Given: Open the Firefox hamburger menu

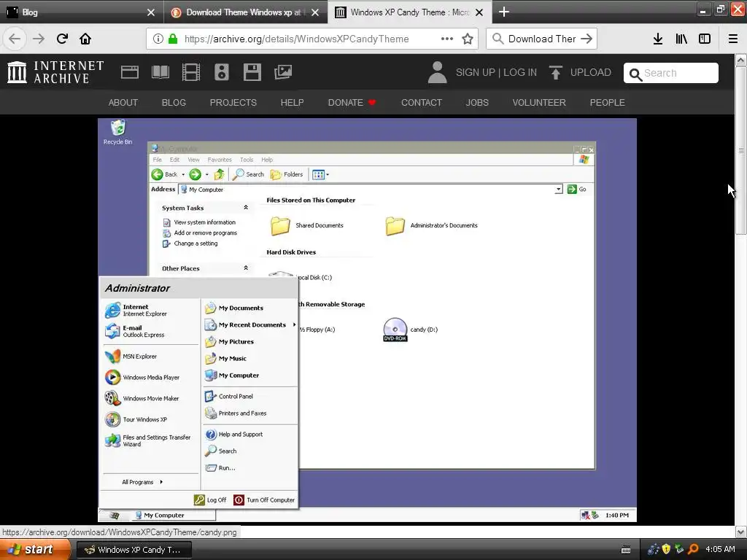Looking at the screenshot, I should point(733,39).
